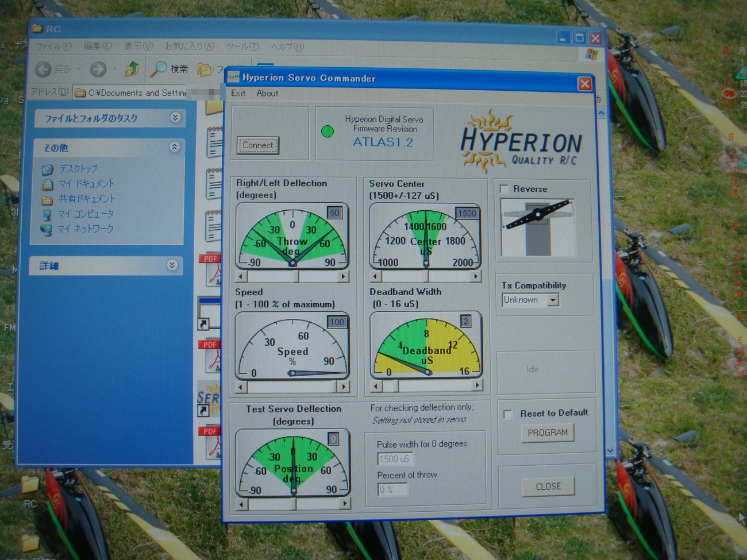Click the デスクトップ icon in the sidebar

point(48,169)
